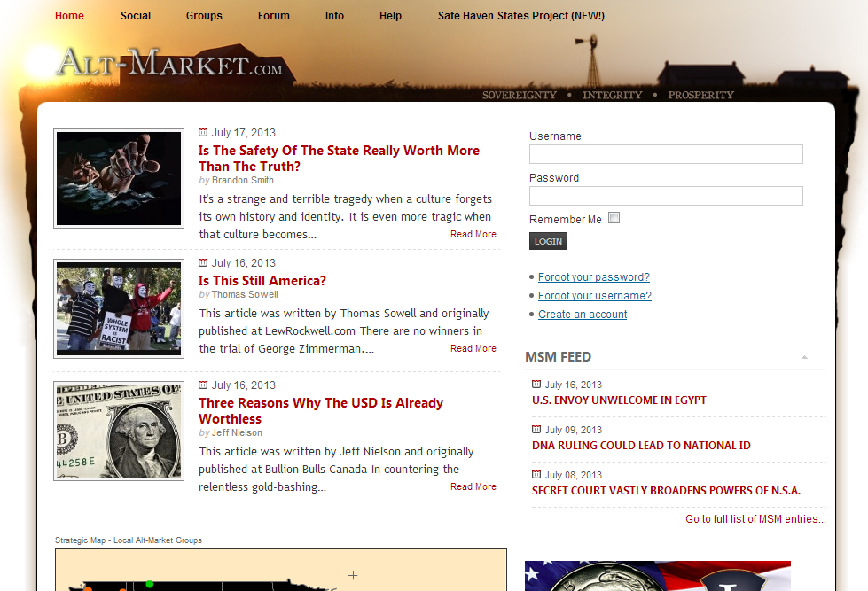Go to the Forum page
The image size is (868, 591).
point(273,16)
